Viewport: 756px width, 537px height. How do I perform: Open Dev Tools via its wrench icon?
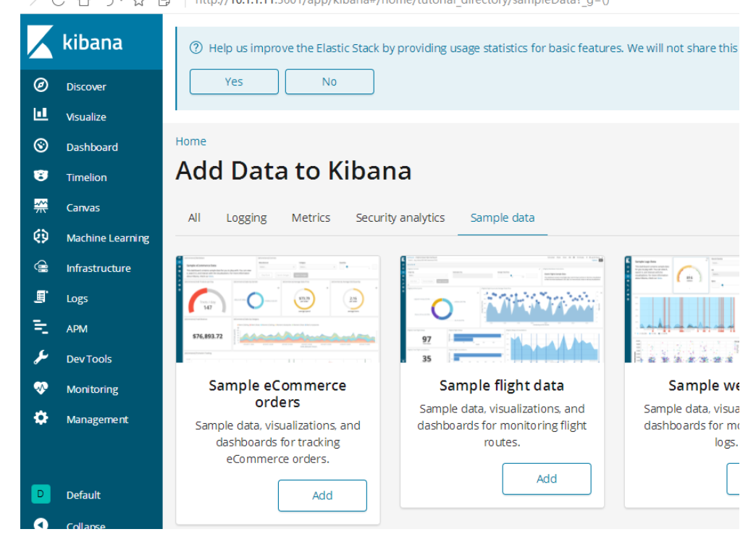pyautogui.click(x=41, y=357)
